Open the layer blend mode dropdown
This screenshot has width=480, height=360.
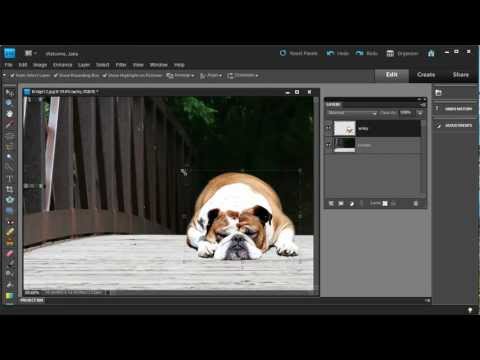pyautogui.click(x=352, y=113)
